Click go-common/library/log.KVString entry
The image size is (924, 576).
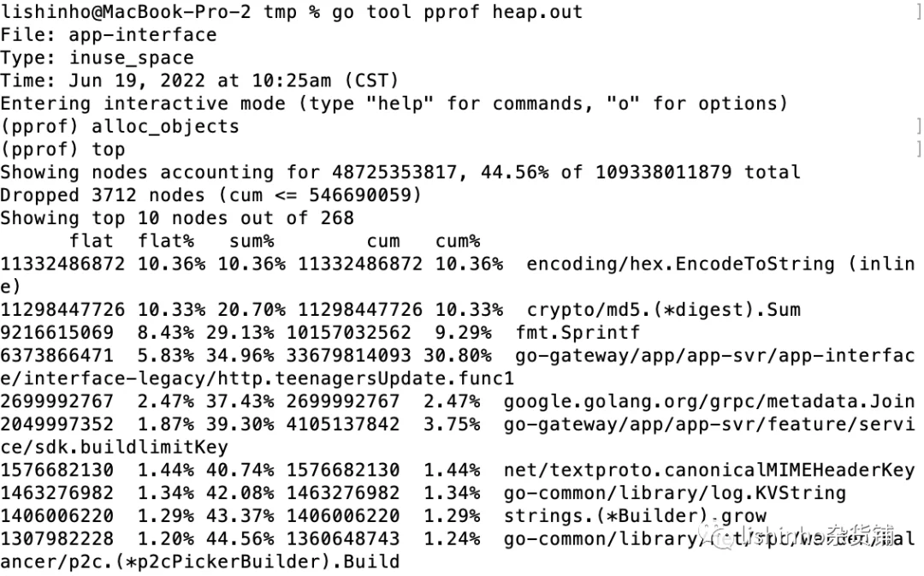point(675,493)
